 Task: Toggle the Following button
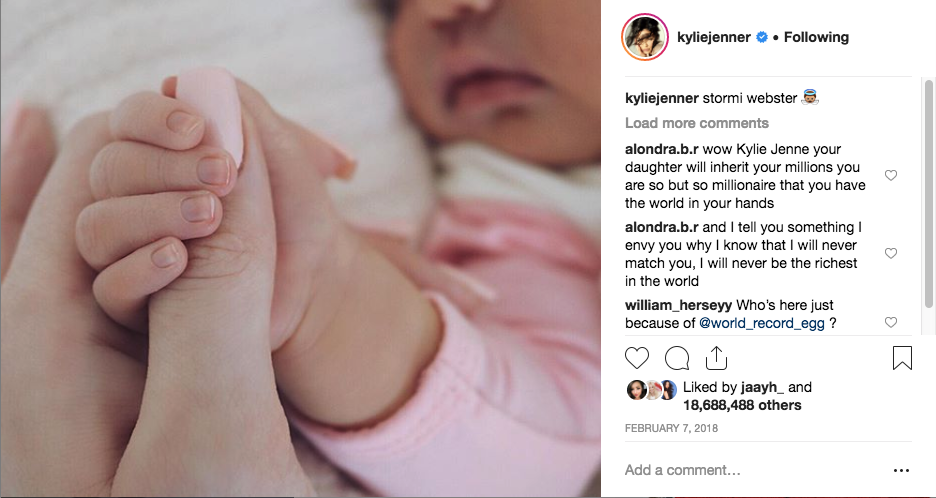click(x=816, y=37)
